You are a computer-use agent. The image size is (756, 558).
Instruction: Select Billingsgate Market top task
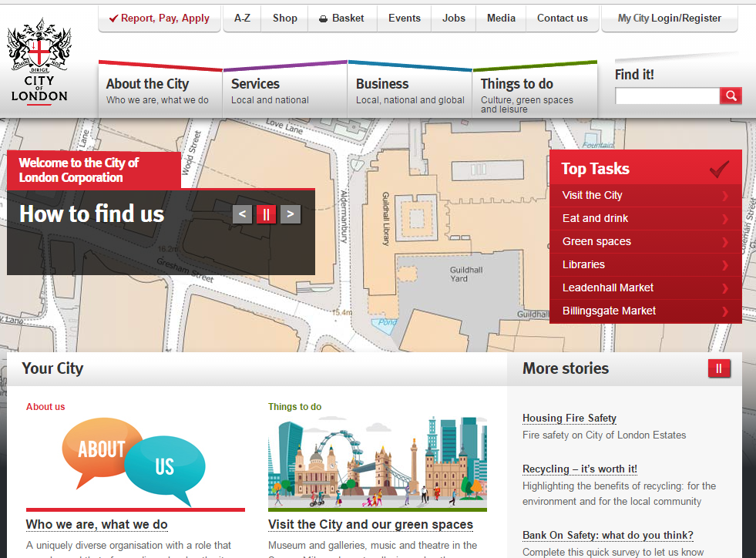click(646, 311)
